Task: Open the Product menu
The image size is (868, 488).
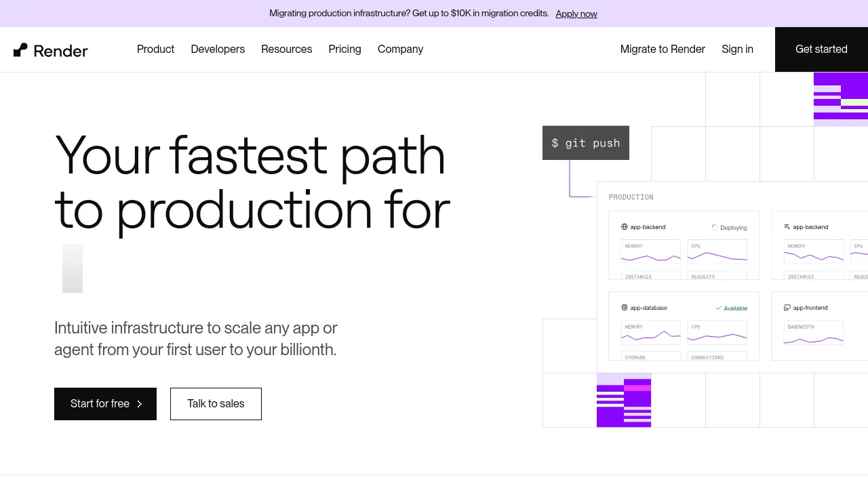Action: (x=155, y=49)
